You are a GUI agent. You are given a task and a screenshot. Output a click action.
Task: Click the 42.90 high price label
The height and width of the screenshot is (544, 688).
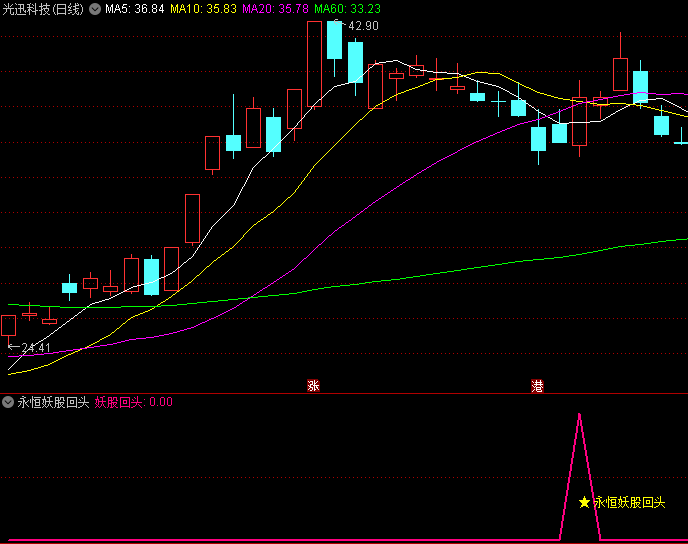coord(363,26)
